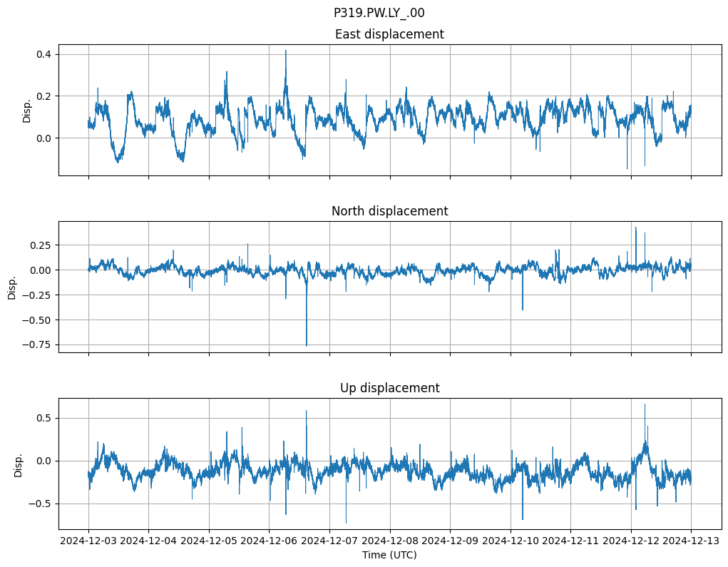Viewport: 728px width, 567px height.
Task: Click the tallest peak in East plot
Action: (x=286, y=51)
